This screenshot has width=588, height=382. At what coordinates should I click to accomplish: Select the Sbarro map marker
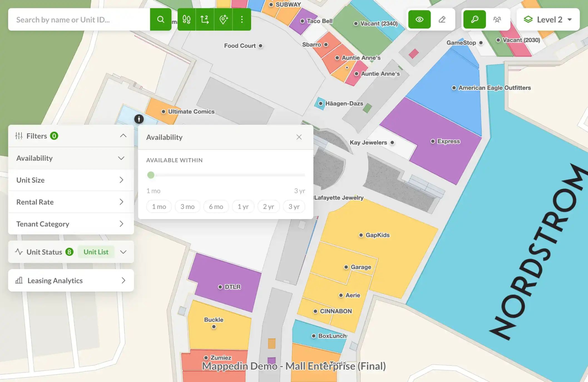coord(326,45)
